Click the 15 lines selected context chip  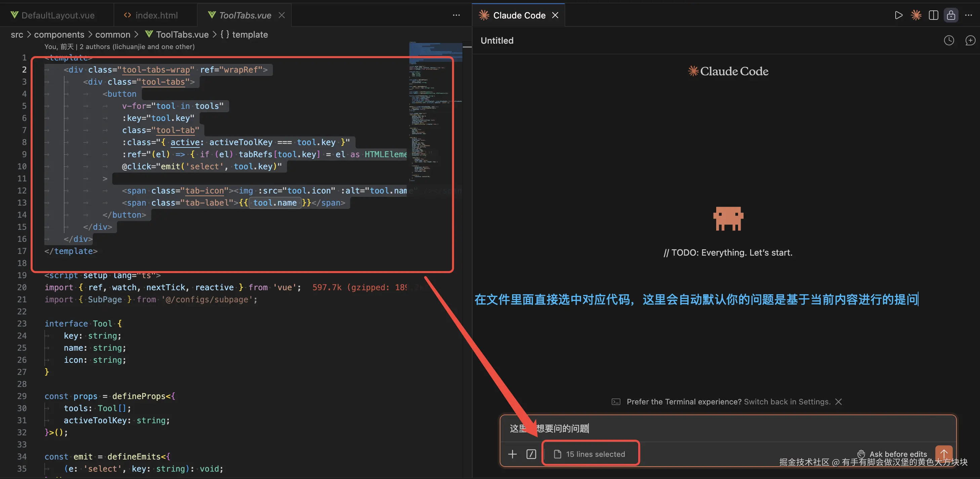[x=589, y=454]
